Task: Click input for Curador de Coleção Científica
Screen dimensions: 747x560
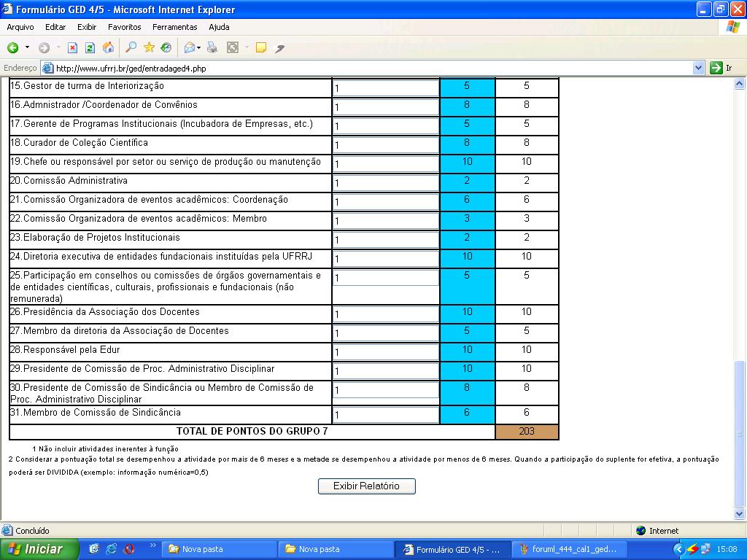Action: click(386, 145)
